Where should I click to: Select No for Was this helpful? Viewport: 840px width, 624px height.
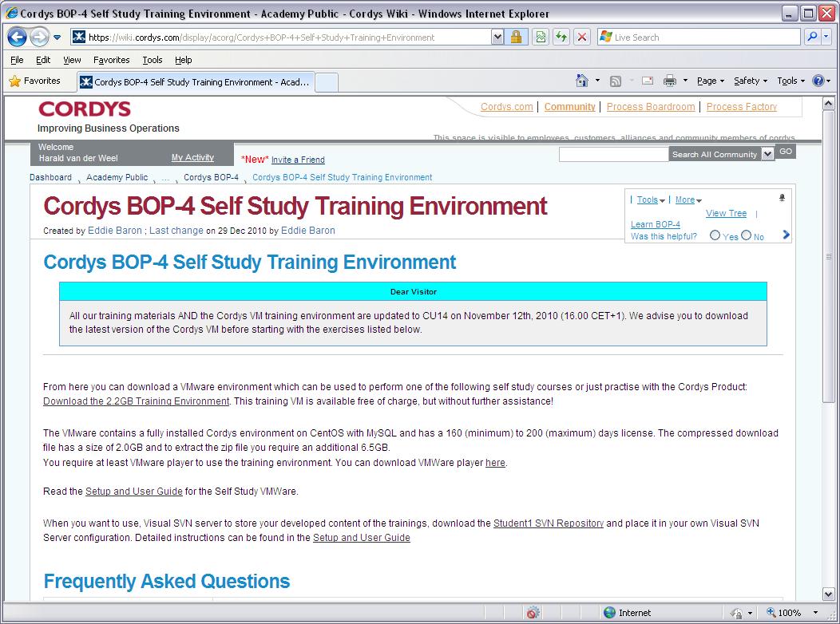[x=747, y=235]
